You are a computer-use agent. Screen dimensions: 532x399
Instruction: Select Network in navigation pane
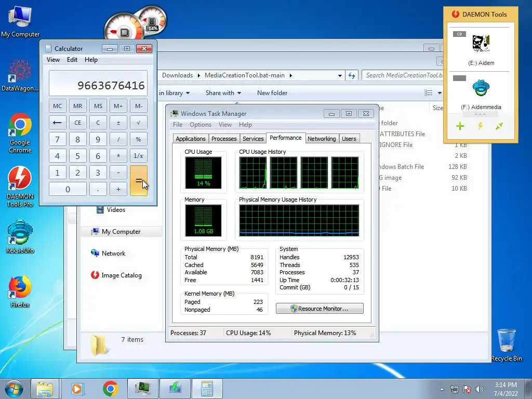pos(113,254)
